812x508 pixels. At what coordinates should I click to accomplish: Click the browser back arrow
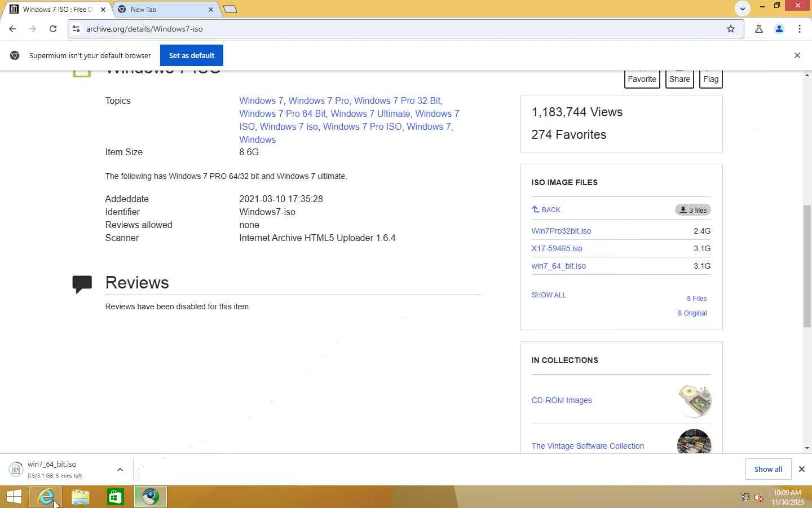(x=12, y=29)
